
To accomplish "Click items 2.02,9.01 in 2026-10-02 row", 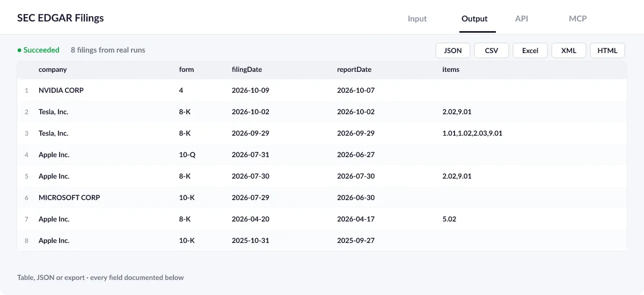I will point(457,112).
